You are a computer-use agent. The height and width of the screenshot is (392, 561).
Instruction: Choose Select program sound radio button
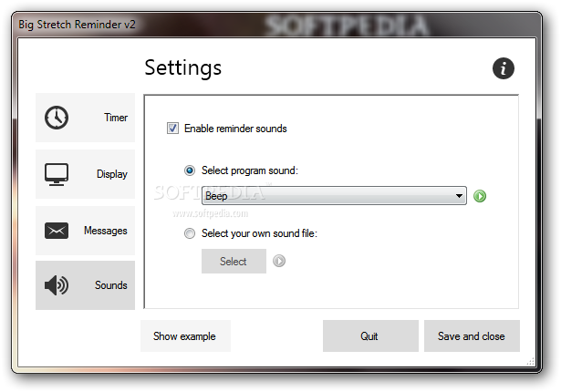[190, 170]
